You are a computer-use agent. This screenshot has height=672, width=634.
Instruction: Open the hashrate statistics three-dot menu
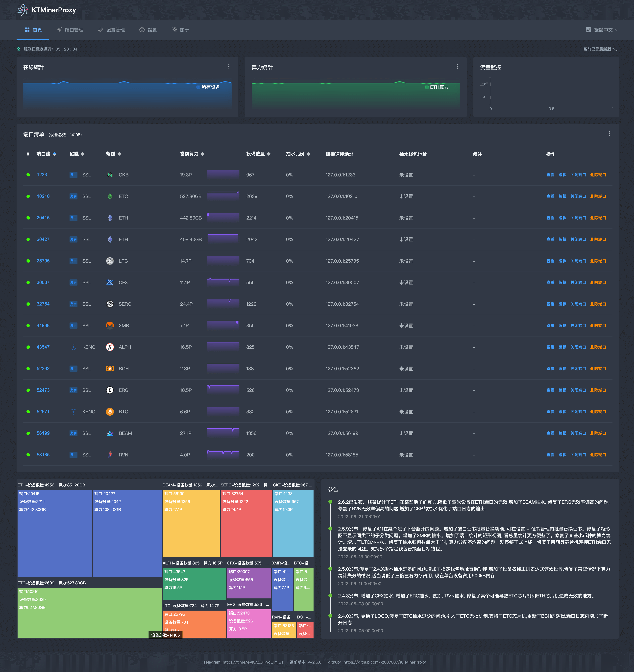click(457, 67)
